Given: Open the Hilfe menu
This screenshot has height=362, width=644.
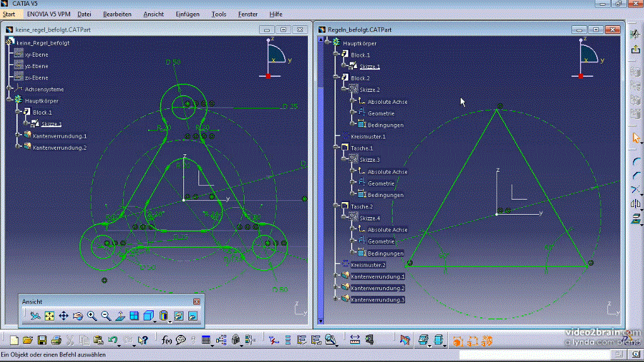Looking at the screenshot, I should click(x=275, y=14).
